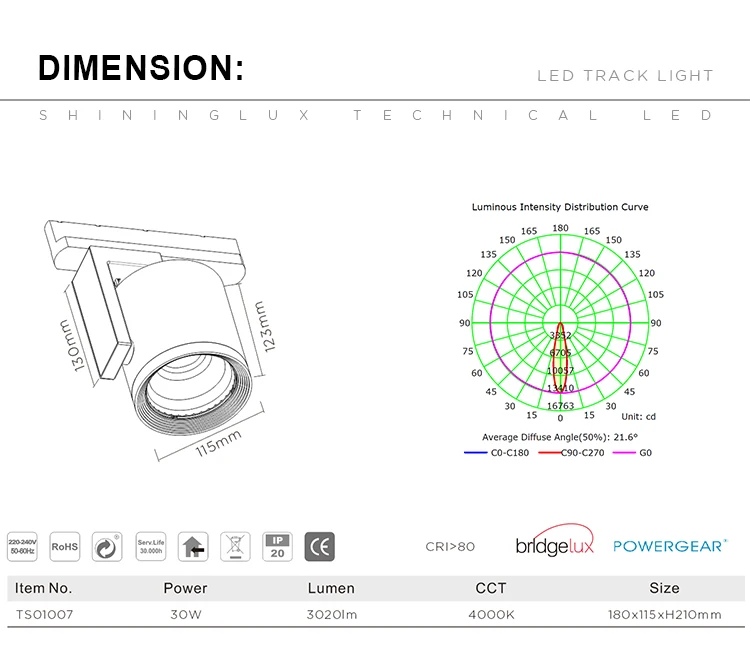Click the recycling arrows icon
The image size is (750, 671).
[x=107, y=547]
